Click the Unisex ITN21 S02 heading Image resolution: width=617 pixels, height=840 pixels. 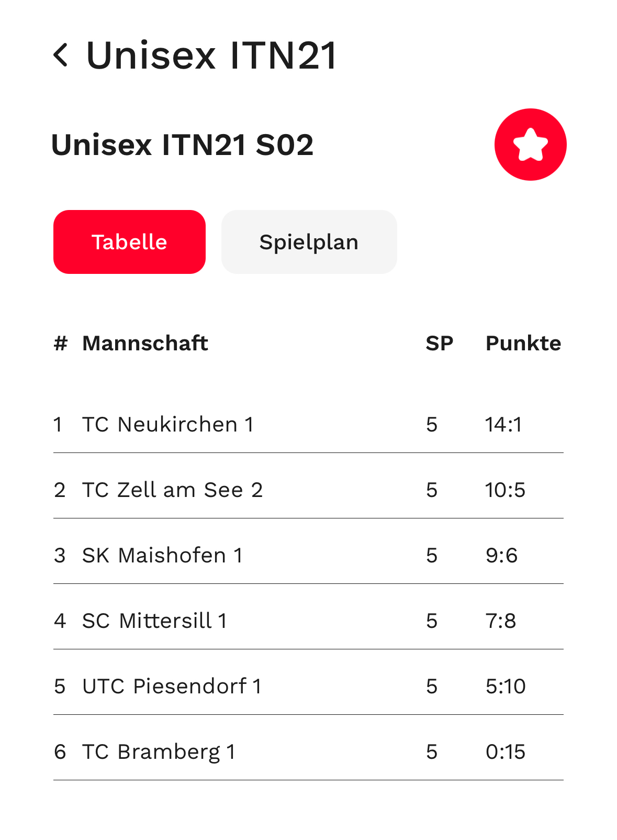[x=182, y=145]
